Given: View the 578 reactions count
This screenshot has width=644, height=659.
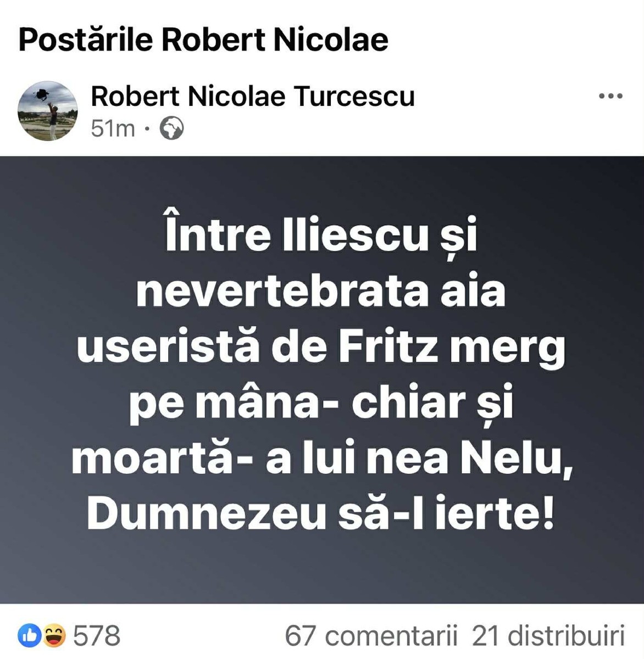Looking at the screenshot, I should click(97, 636).
